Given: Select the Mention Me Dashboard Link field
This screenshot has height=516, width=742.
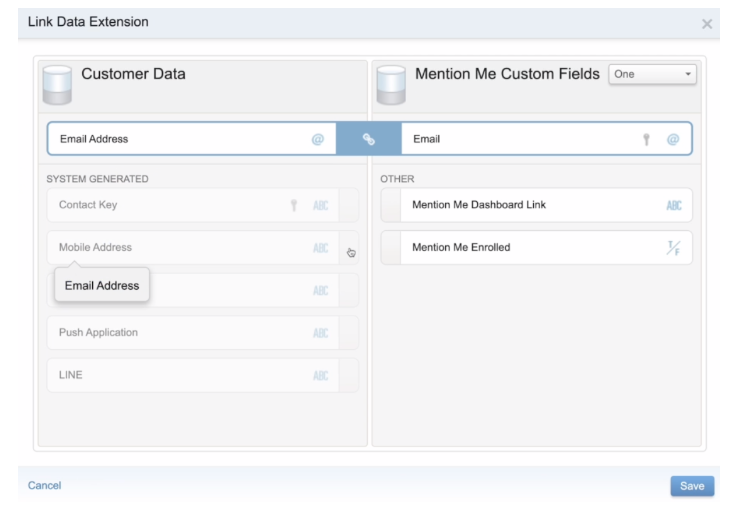Looking at the screenshot, I should pos(537,205).
